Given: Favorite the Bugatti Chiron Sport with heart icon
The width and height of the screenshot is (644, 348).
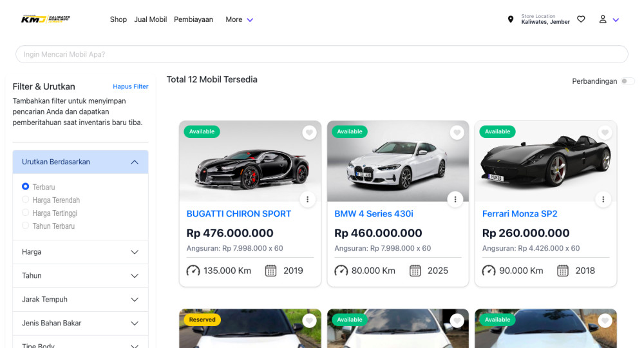Looking at the screenshot, I should (309, 133).
